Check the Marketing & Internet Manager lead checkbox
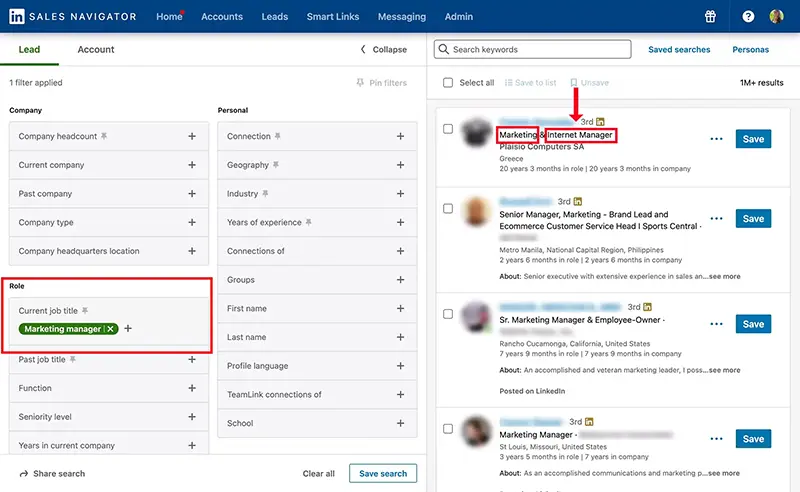This screenshot has height=492, width=800. [448, 129]
